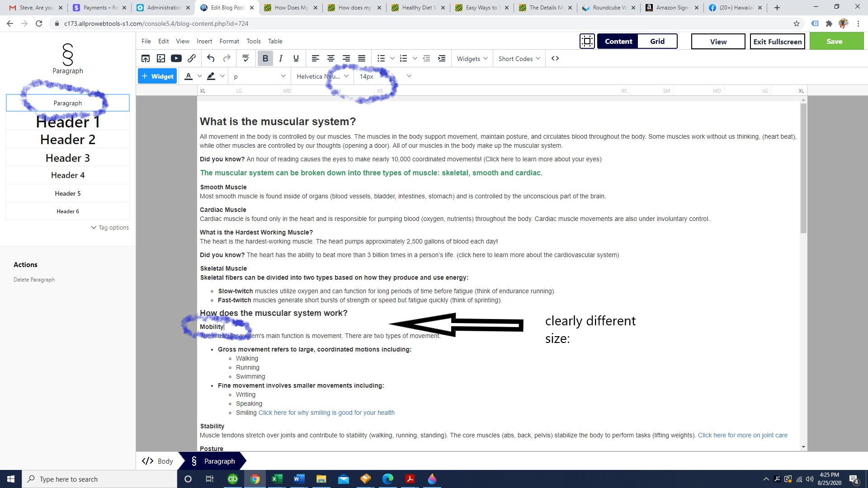Image resolution: width=868 pixels, height=488 pixels.
Task: Decrease indent of paragraph
Action: 426,58
